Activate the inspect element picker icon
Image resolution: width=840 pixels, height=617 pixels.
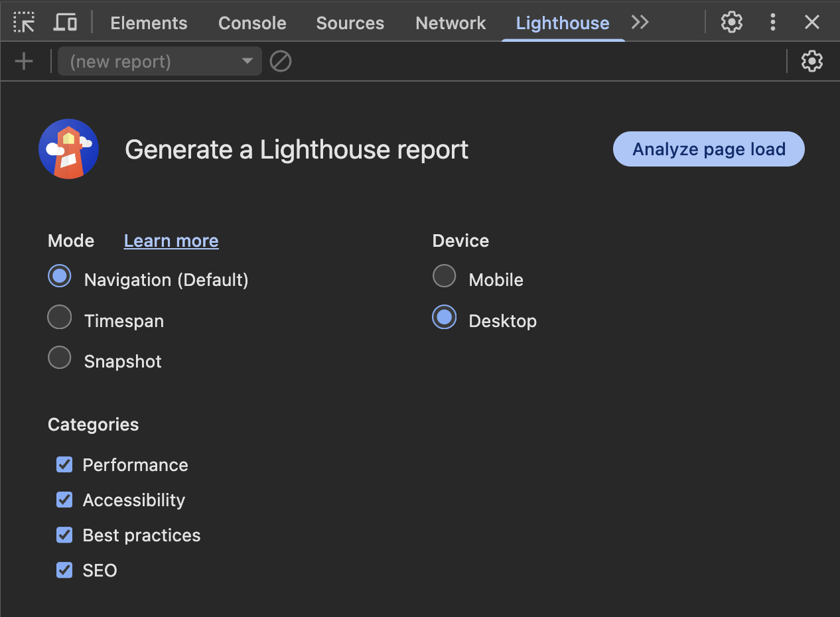(x=24, y=23)
